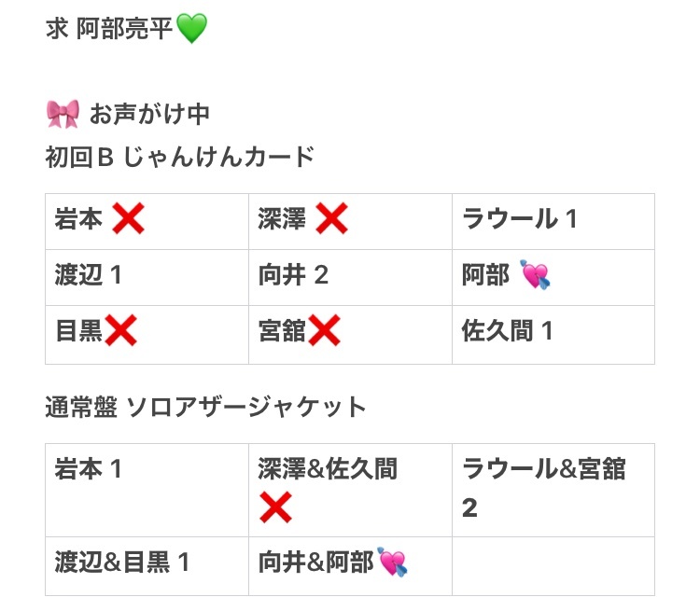Click the red X next to 宮舘
This screenshot has height=611, width=700.
pos(324,331)
